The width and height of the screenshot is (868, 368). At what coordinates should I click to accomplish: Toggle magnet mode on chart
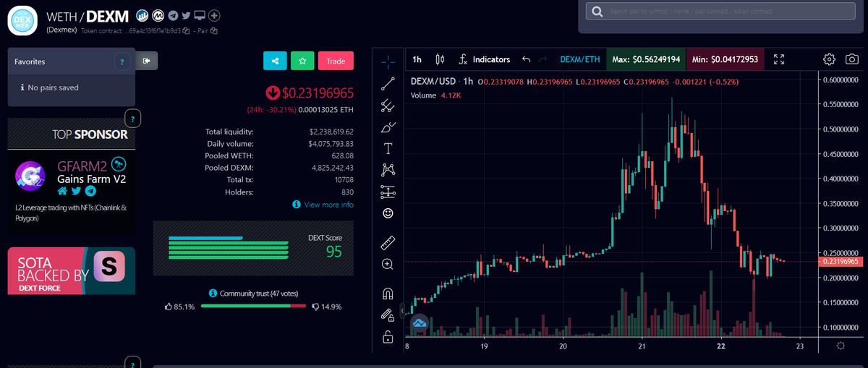coord(388,294)
